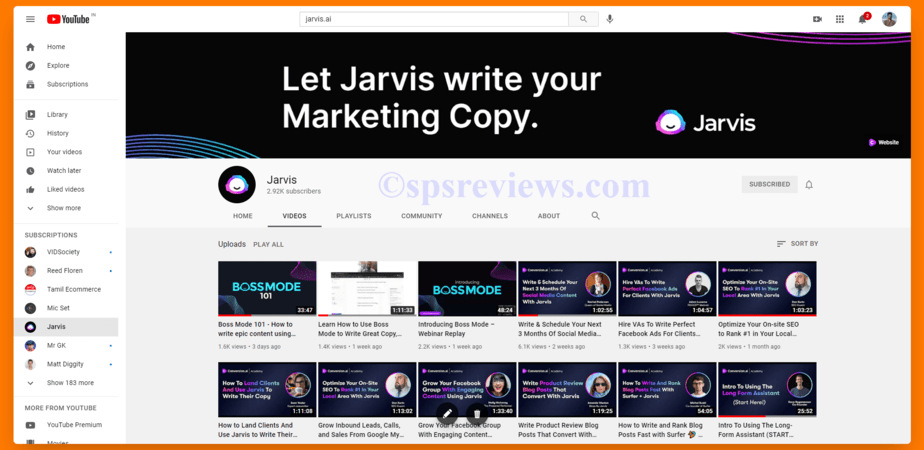Click Play All uploads link

click(x=268, y=244)
